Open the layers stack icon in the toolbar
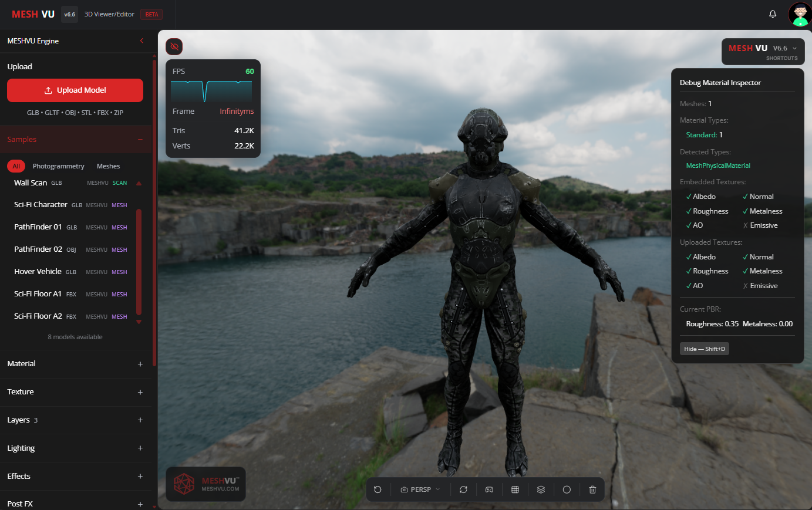The image size is (812, 510). coord(541,489)
